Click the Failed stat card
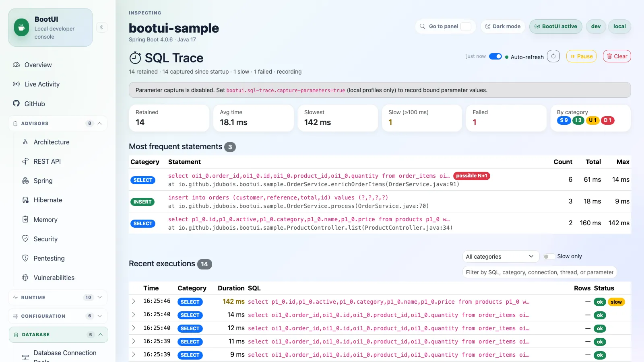 506,118
